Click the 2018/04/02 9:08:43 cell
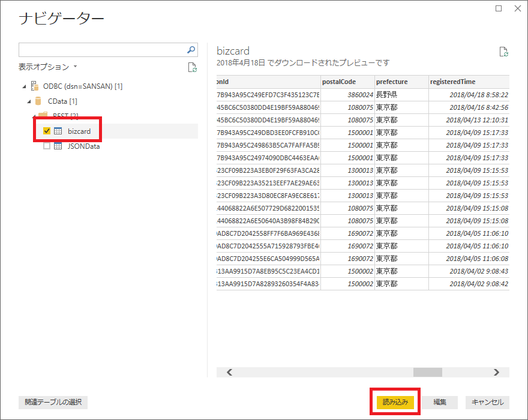 click(469, 271)
